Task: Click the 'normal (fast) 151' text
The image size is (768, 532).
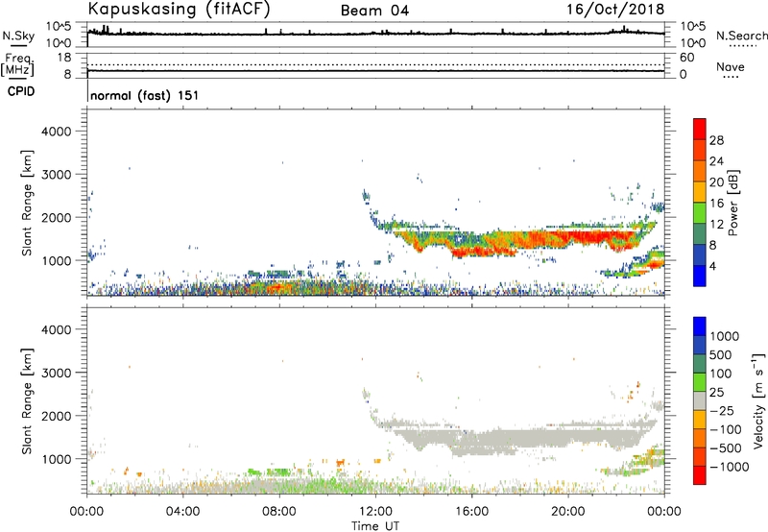Action: 145,95
